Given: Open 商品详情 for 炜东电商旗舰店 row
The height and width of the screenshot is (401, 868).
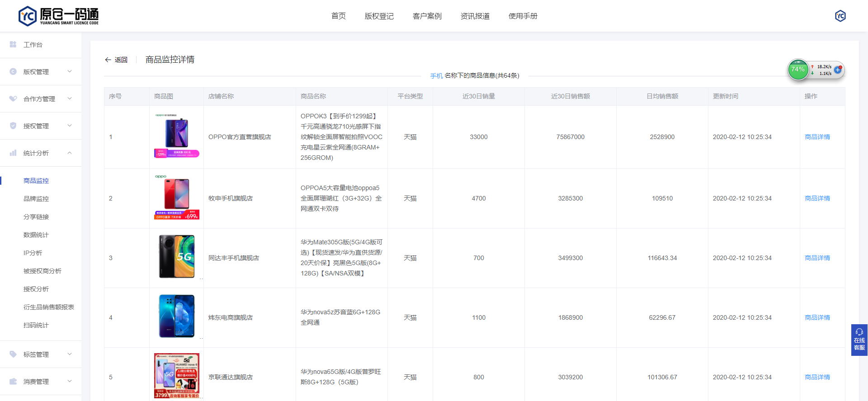Looking at the screenshot, I should tap(817, 317).
